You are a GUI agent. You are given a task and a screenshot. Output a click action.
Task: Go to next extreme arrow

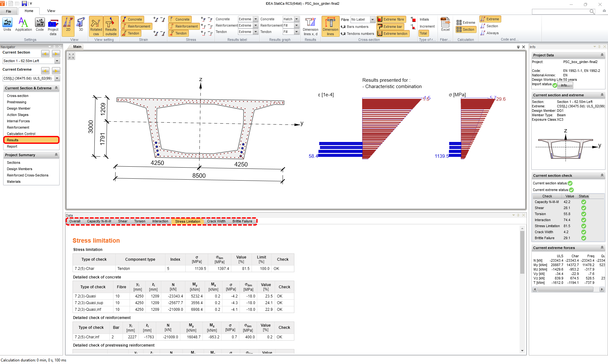click(x=56, y=71)
